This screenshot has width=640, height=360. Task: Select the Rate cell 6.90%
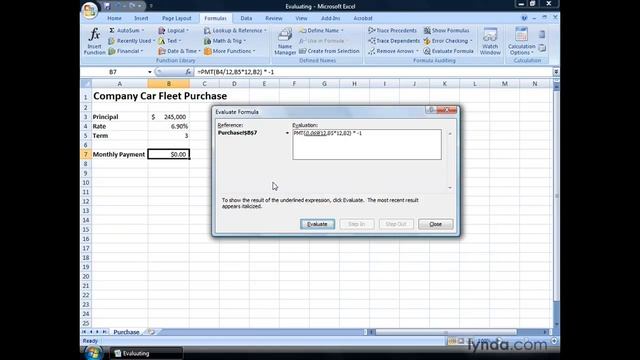[x=169, y=126]
